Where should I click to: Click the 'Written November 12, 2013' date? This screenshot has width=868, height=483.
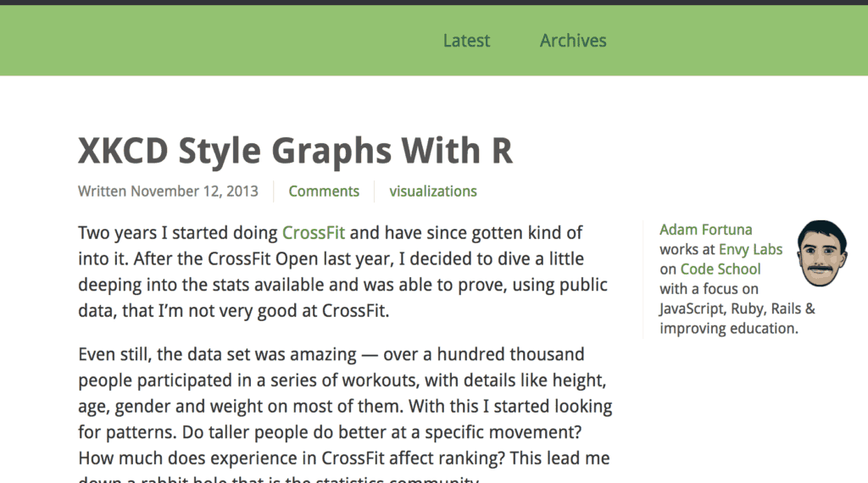point(168,192)
